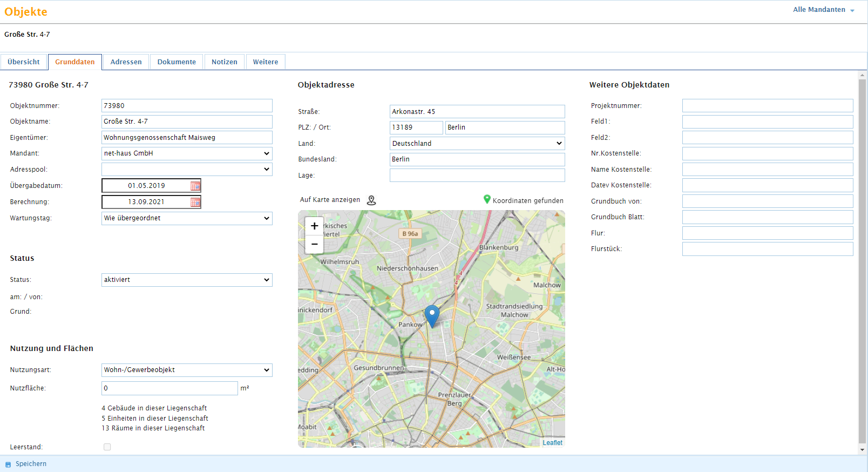Click the vertical scrollbar thumb
The image size is (868, 472).
point(862,261)
